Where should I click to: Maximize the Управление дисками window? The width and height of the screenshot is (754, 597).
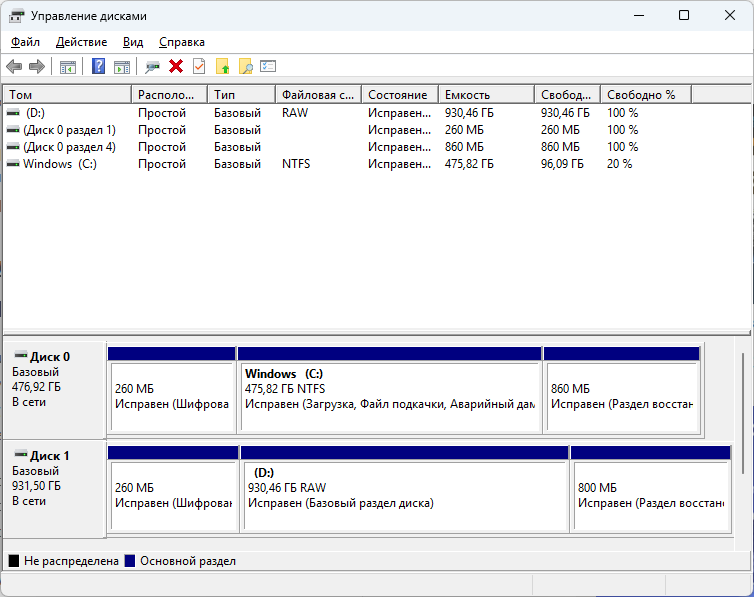[x=684, y=15]
